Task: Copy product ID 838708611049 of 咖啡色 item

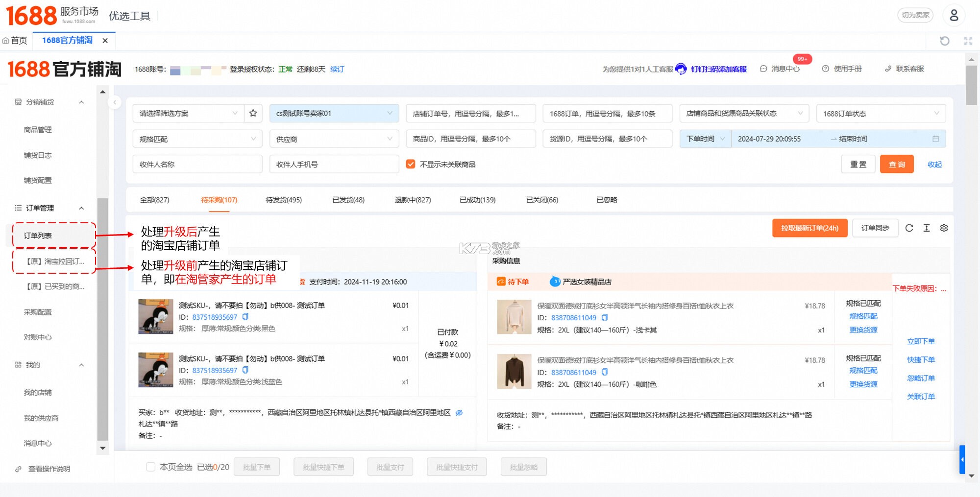Action: click(605, 372)
